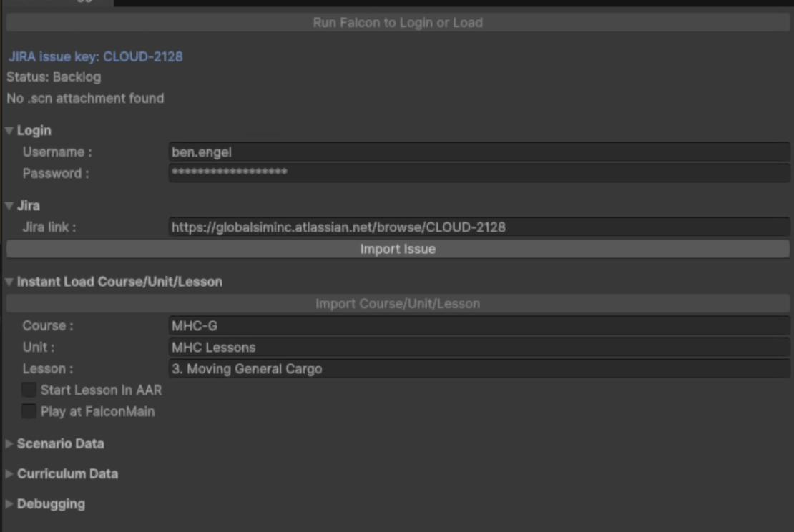Click the masked Password field
794x532 pixels.
[x=479, y=173]
